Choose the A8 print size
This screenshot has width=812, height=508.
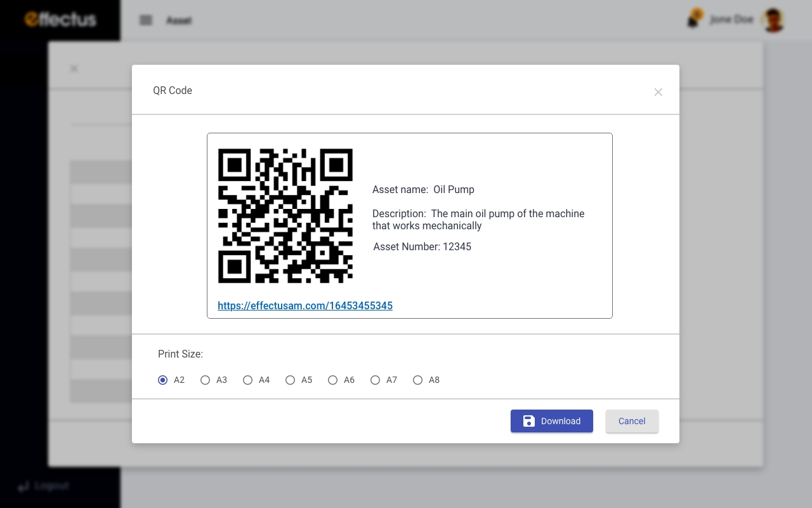417,380
